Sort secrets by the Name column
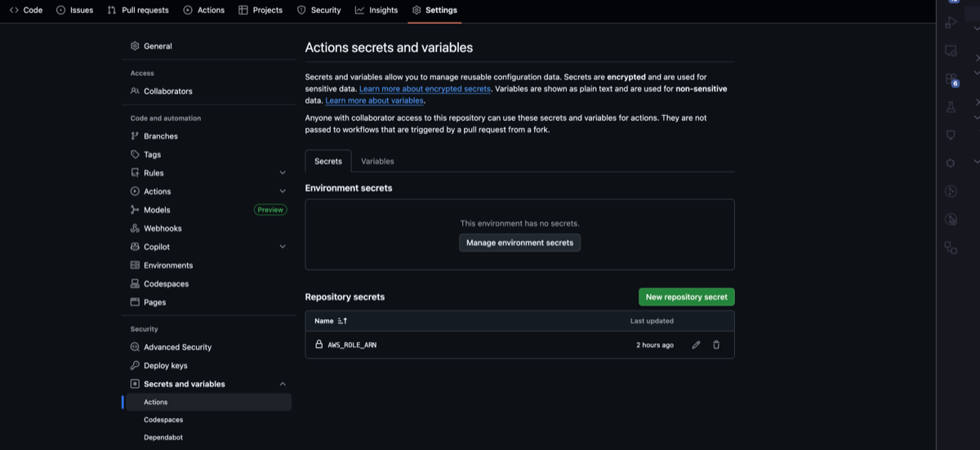980x450 pixels. (x=331, y=321)
